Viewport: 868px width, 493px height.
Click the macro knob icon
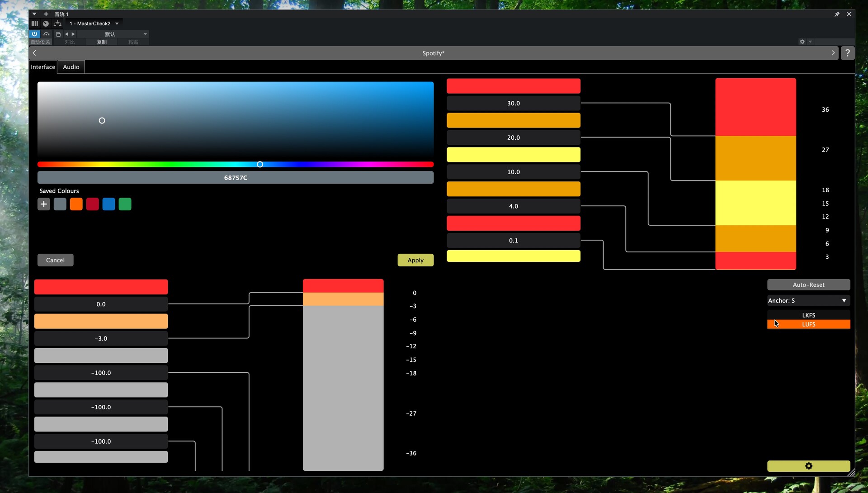(x=46, y=24)
